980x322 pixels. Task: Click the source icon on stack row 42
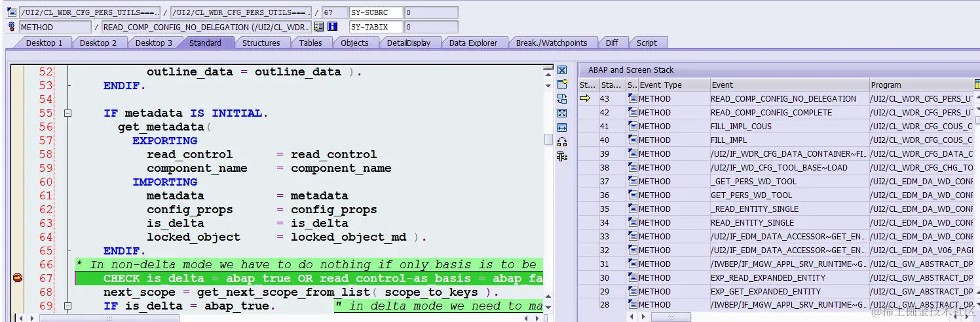click(632, 112)
